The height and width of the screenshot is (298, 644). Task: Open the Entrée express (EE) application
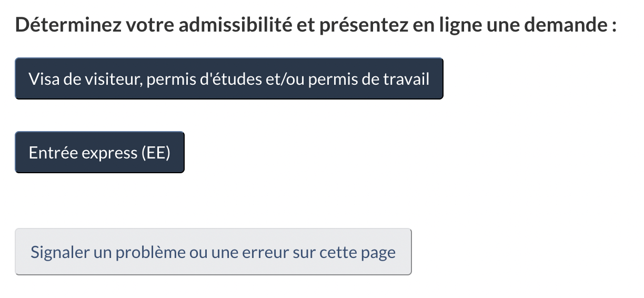click(99, 152)
